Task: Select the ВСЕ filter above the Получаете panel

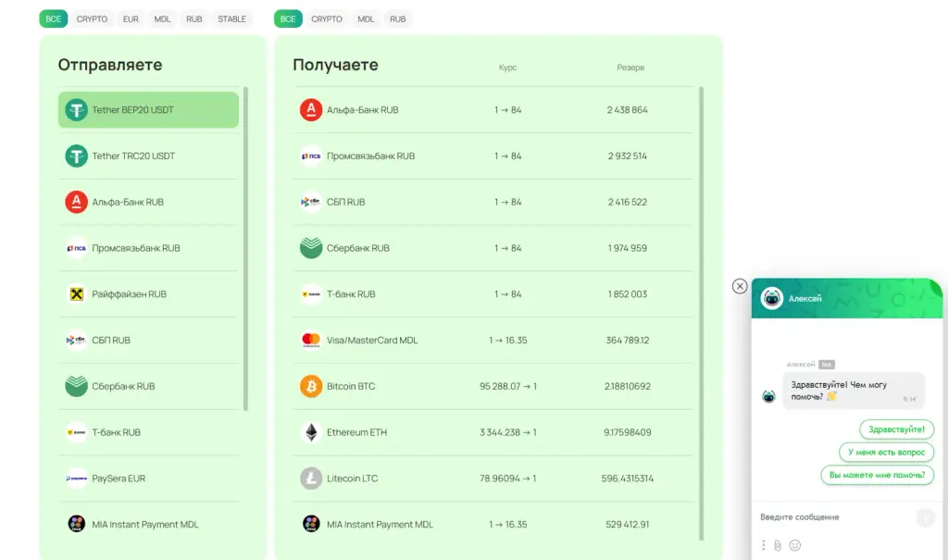Action: coord(288,19)
